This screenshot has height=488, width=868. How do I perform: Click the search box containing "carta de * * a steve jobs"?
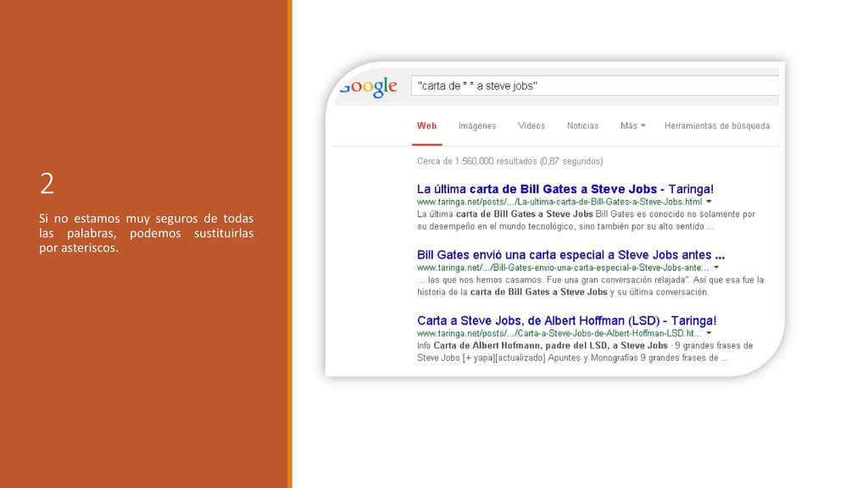[595, 86]
